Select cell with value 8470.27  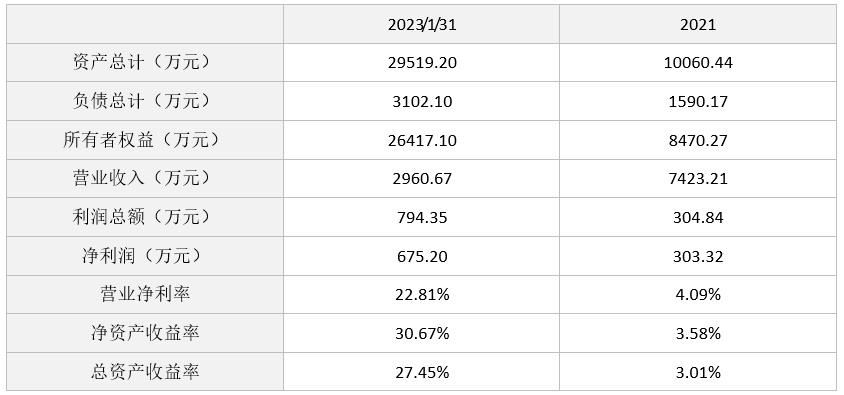click(698, 140)
